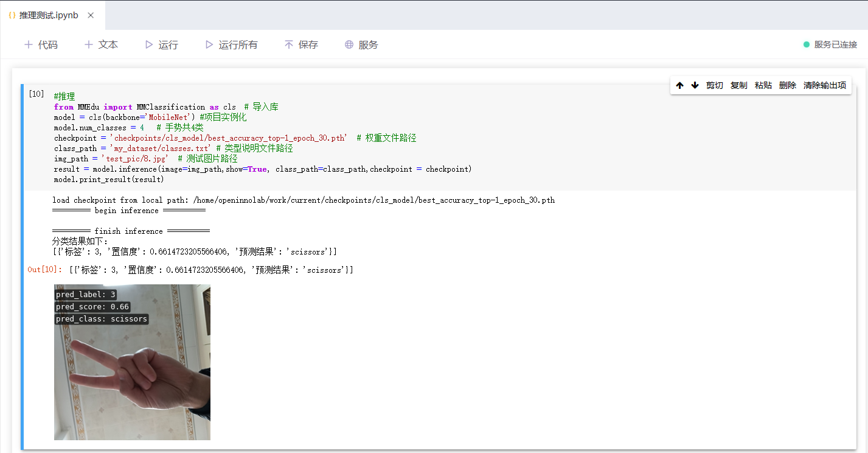Click the save upload icon beside 保存
868x453 pixels.
coord(289,44)
